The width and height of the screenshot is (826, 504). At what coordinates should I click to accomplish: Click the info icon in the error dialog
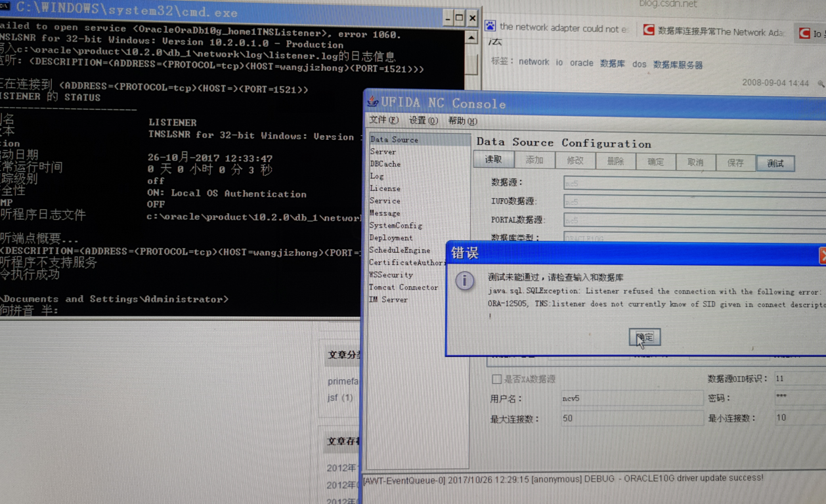tap(465, 280)
